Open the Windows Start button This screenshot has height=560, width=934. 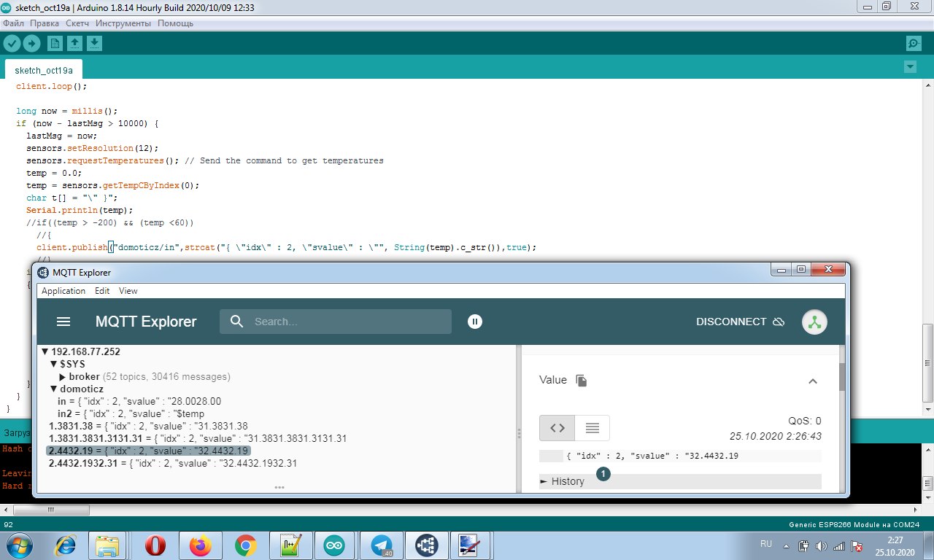click(20, 545)
